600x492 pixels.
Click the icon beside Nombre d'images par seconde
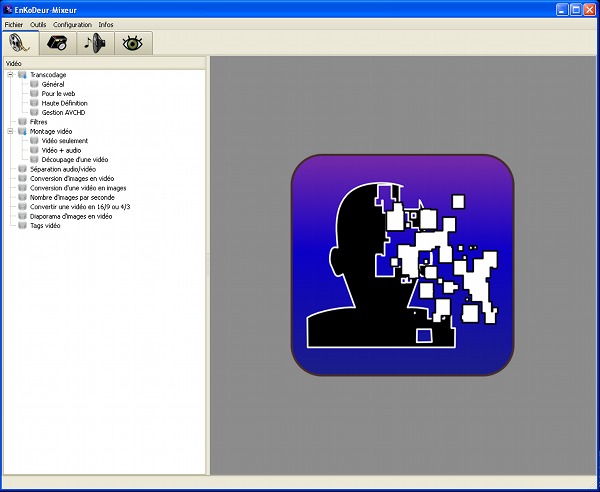(23, 197)
